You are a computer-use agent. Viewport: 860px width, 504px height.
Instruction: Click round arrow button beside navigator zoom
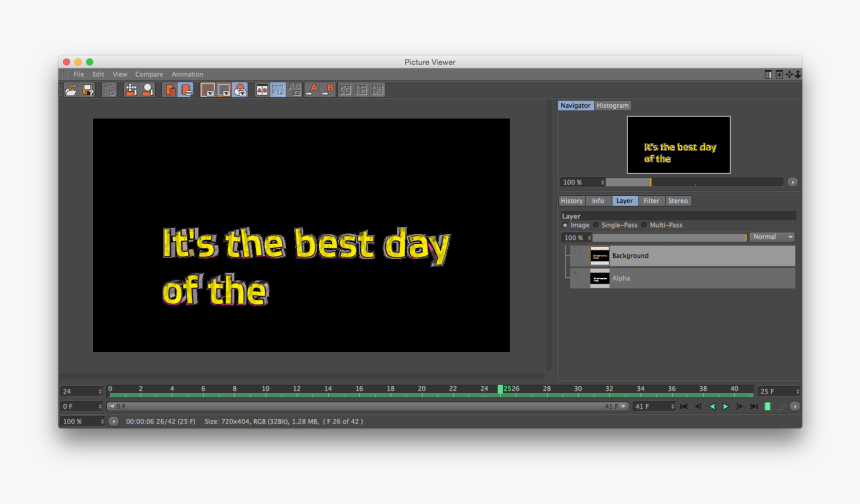click(x=793, y=182)
